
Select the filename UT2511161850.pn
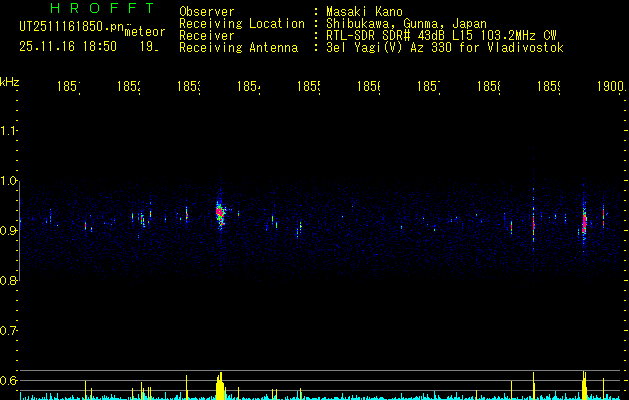coord(72,27)
